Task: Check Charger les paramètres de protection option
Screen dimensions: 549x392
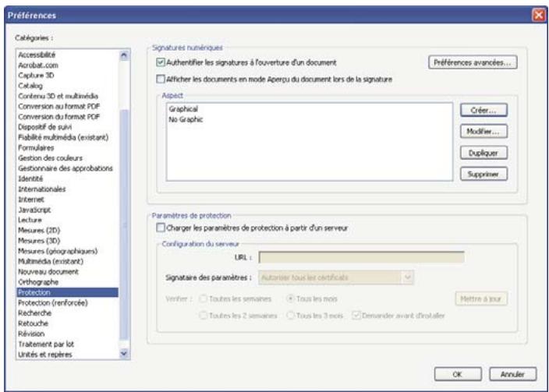Action: point(161,228)
